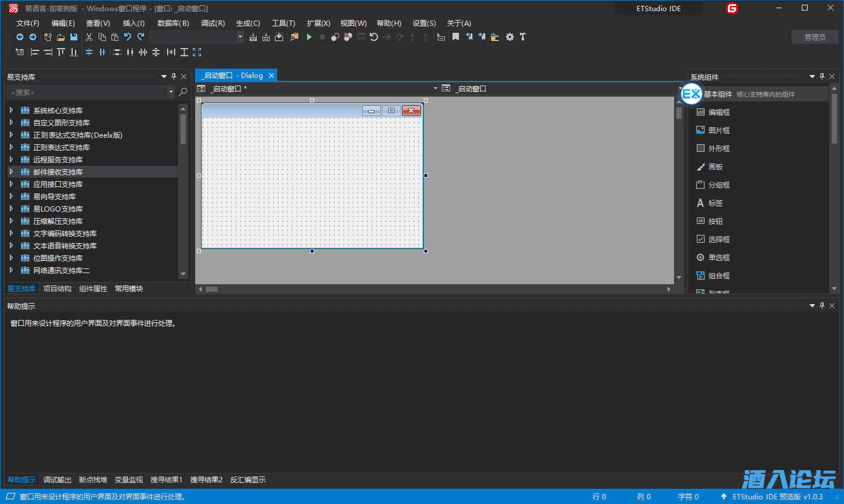Screen dimensions: 844x504
Task: Click the green Run program icon
Action: (309, 37)
